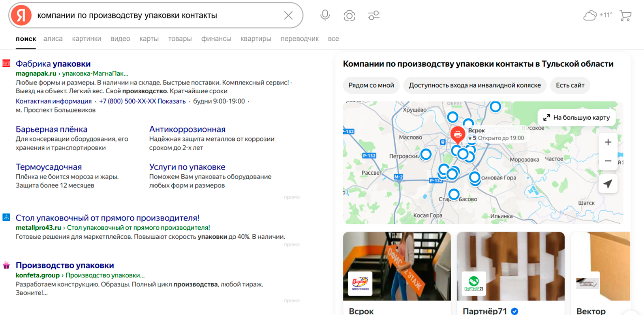
Task: Toggle the Есть сайт filter
Action: click(x=570, y=85)
